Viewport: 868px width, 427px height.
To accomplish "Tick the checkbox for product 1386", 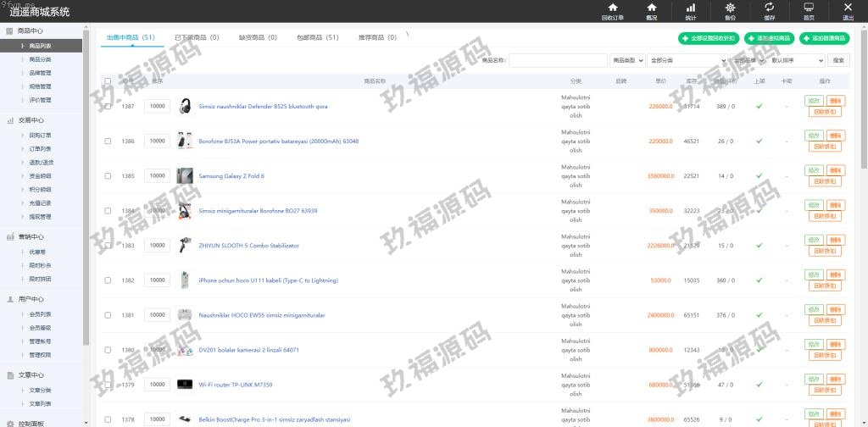I will click(108, 141).
